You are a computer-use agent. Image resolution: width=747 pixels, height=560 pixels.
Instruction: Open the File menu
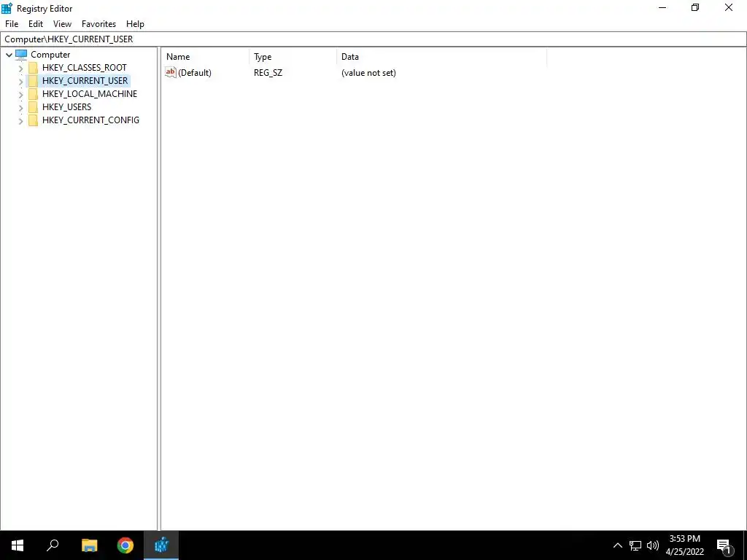point(12,24)
